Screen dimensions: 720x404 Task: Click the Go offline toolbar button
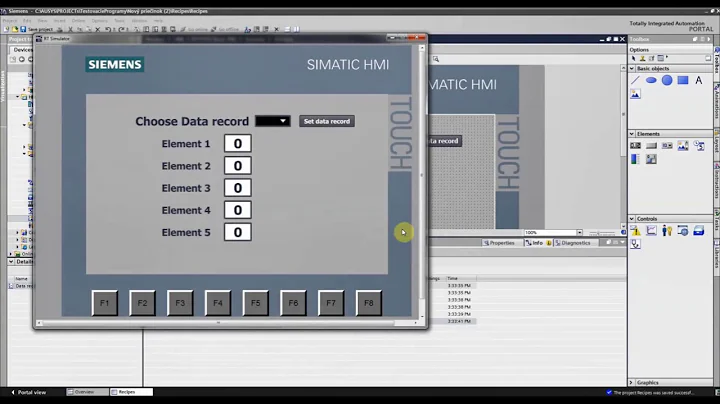coord(225,29)
